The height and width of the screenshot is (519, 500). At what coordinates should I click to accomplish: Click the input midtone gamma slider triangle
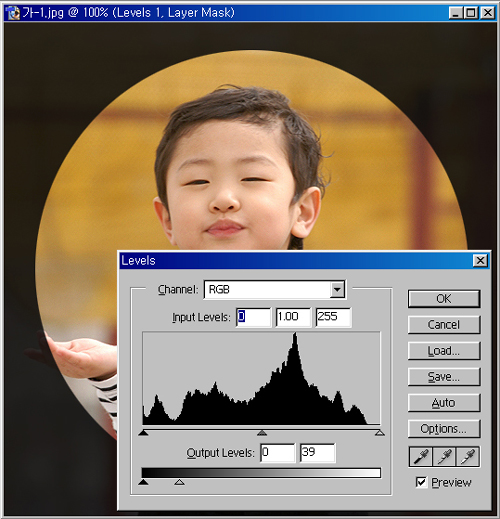(262, 433)
